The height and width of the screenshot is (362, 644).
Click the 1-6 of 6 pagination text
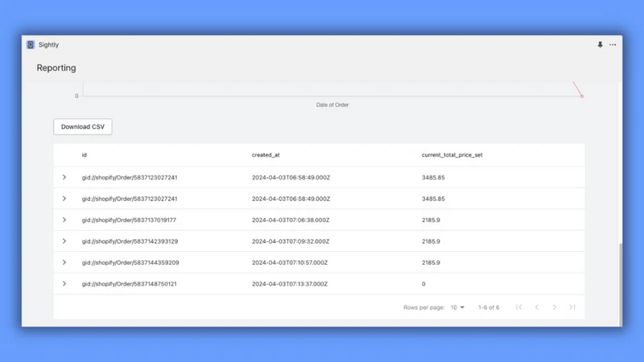pyautogui.click(x=489, y=307)
